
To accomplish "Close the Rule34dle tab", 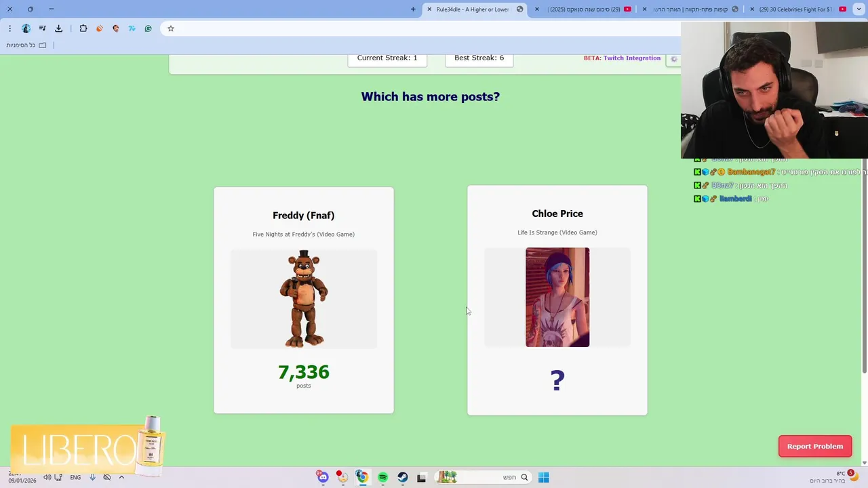I will coord(429,9).
